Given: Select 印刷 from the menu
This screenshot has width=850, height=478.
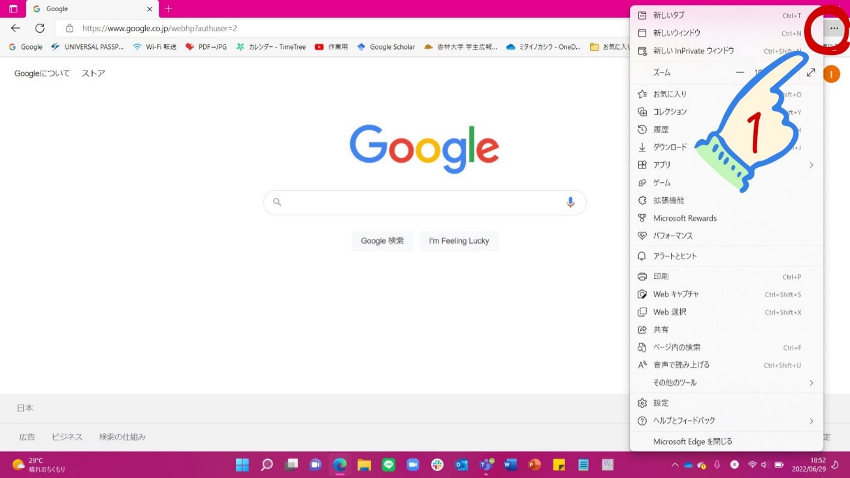Looking at the screenshot, I should click(x=726, y=277).
